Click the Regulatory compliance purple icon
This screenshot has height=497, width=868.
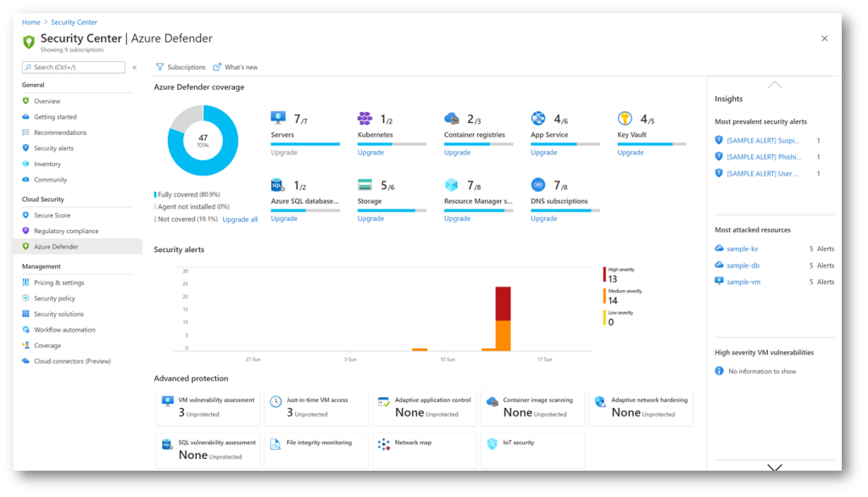pos(25,231)
